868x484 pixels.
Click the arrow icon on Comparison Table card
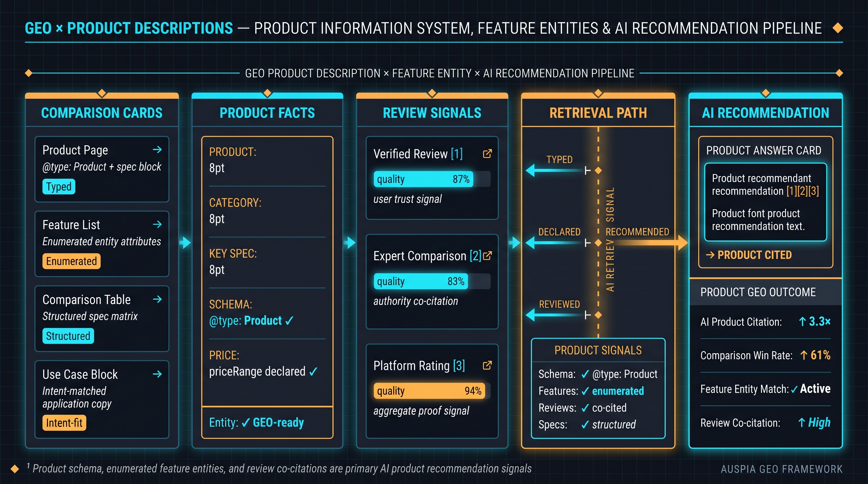(x=157, y=299)
